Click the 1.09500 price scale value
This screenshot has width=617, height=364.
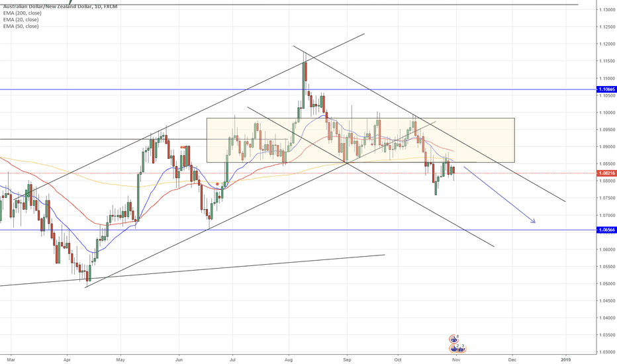(x=608, y=130)
